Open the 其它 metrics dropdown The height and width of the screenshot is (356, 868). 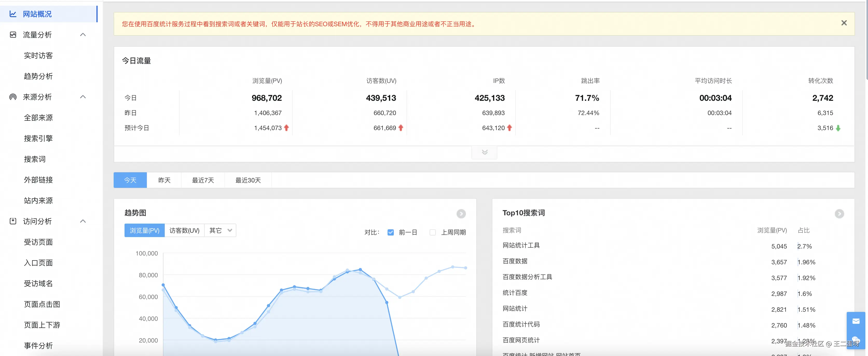click(x=220, y=231)
